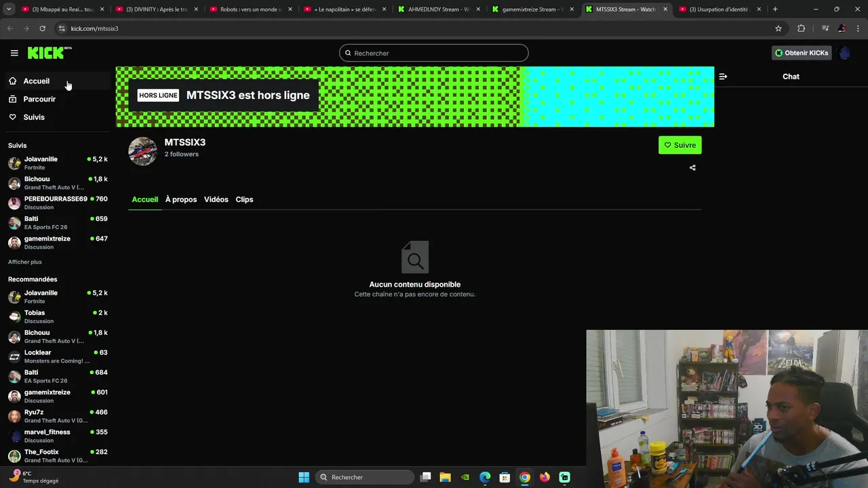Click the search field Rechercher on Kick
This screenshot has width=868, height=488.
pos(434,53)
